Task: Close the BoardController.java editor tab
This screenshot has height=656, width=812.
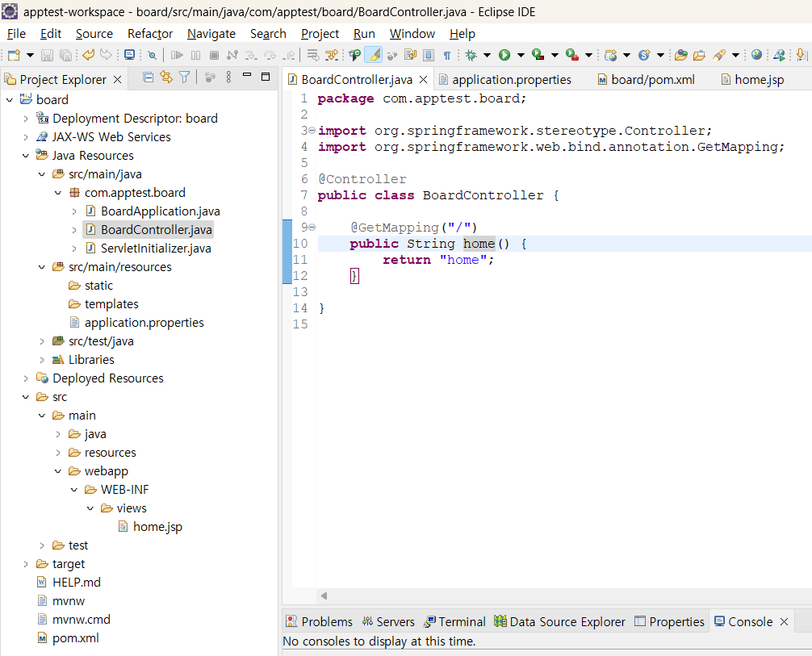Action: point(423,80)
